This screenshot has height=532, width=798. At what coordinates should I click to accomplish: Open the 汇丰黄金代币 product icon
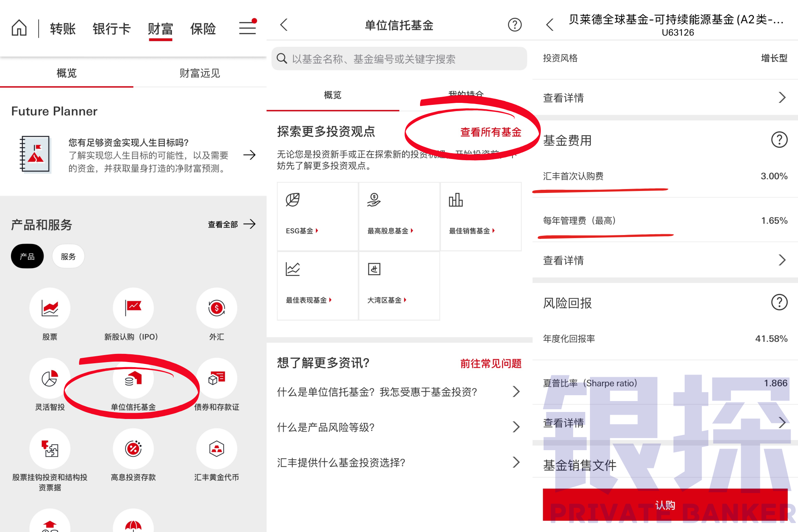217,449
